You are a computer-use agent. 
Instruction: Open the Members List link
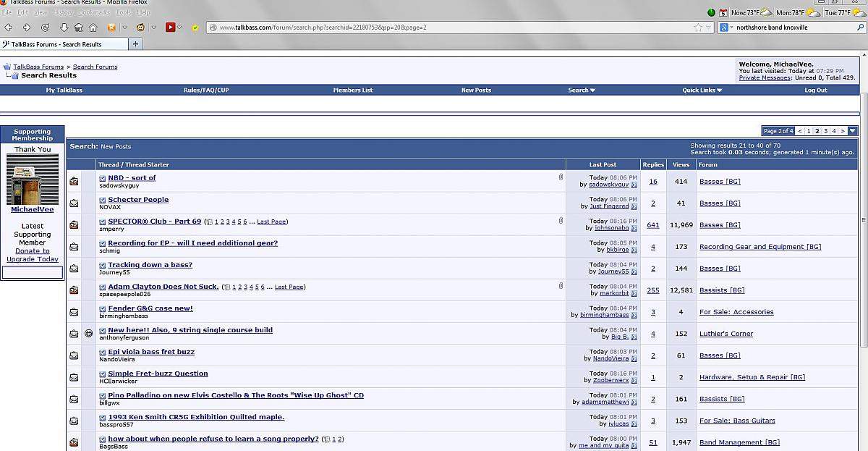[353, 90]
